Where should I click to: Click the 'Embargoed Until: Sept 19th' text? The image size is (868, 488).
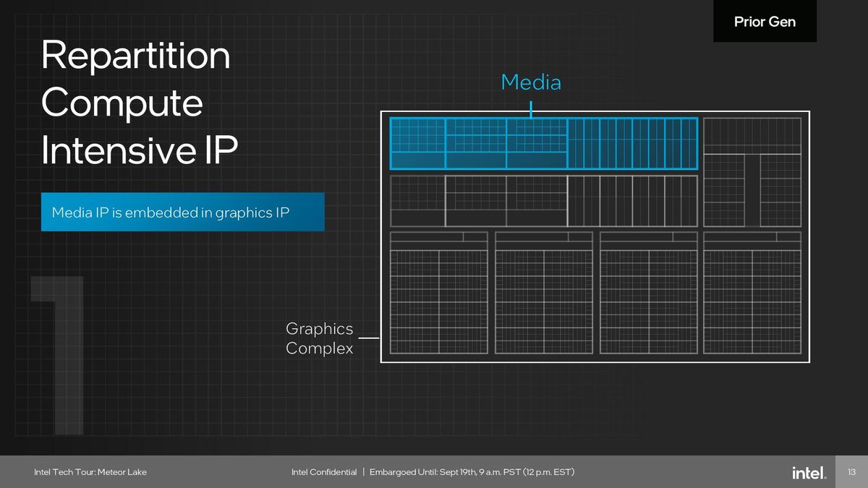click(472, 472)
